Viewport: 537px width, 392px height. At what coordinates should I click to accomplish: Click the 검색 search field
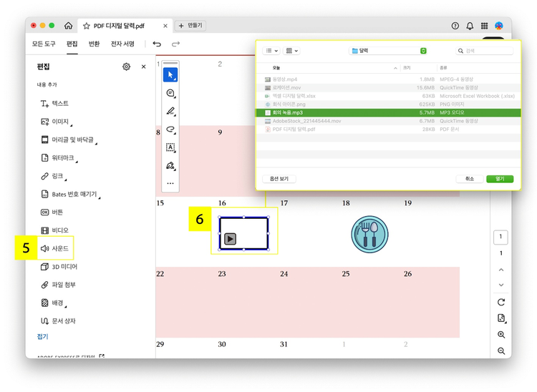(484, 51)
